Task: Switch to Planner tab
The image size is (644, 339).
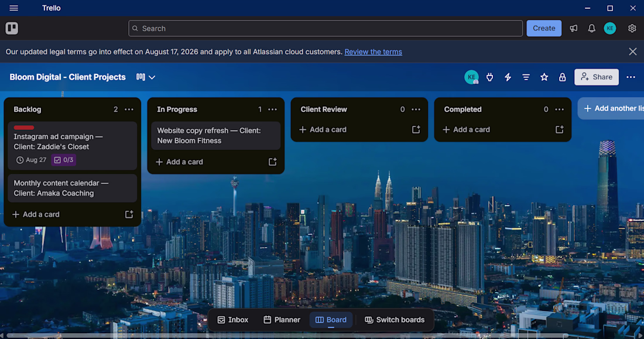Action: coord(282,320)
